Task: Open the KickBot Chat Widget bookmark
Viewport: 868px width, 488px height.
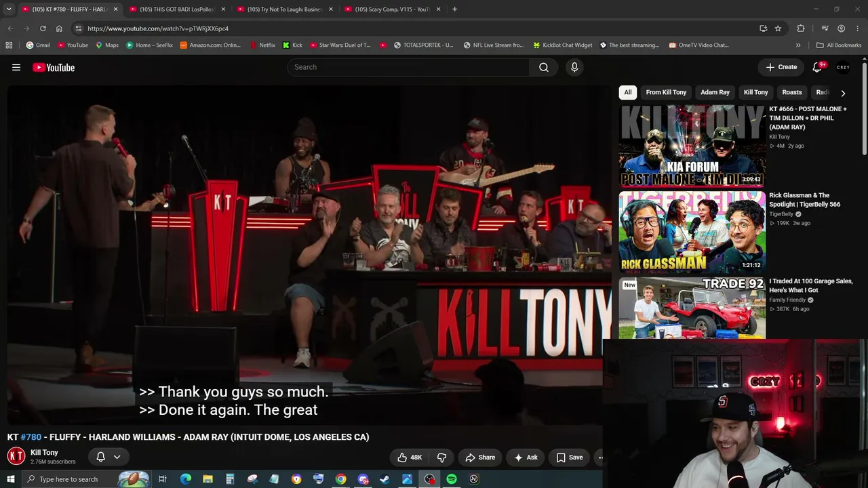Action: (562, 45)
